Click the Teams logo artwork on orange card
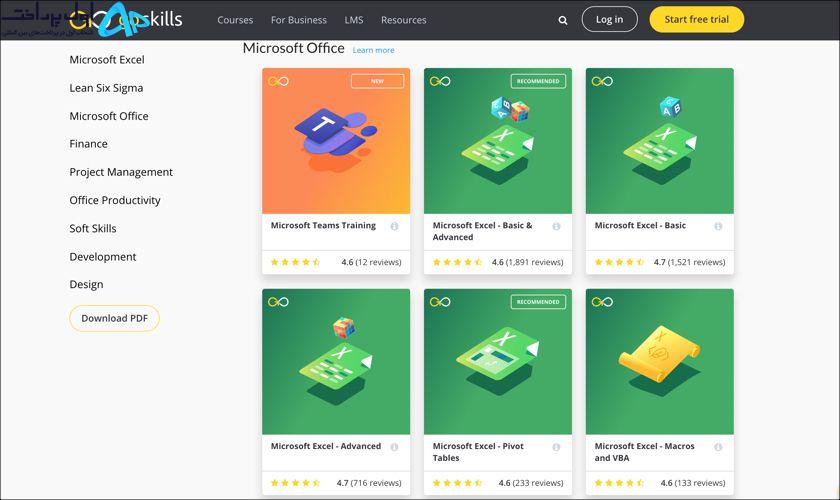Image resolution: width=840 pixels, height=500 pixels. 335,138
